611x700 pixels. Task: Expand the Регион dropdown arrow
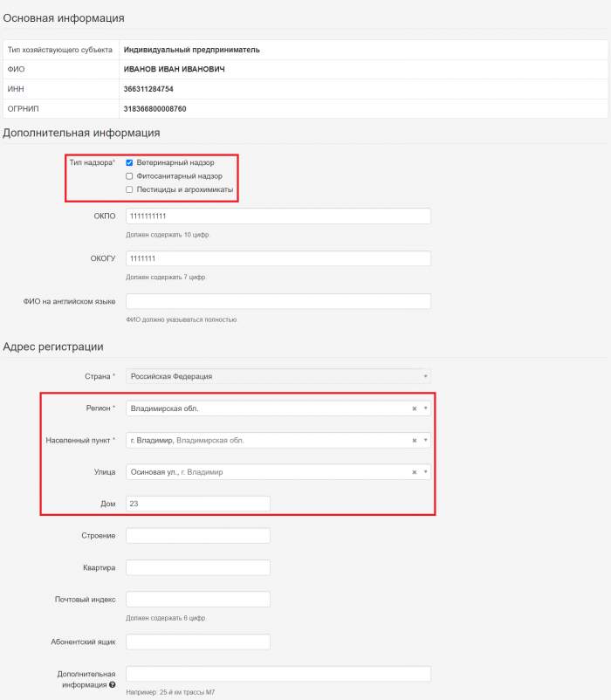425,408
